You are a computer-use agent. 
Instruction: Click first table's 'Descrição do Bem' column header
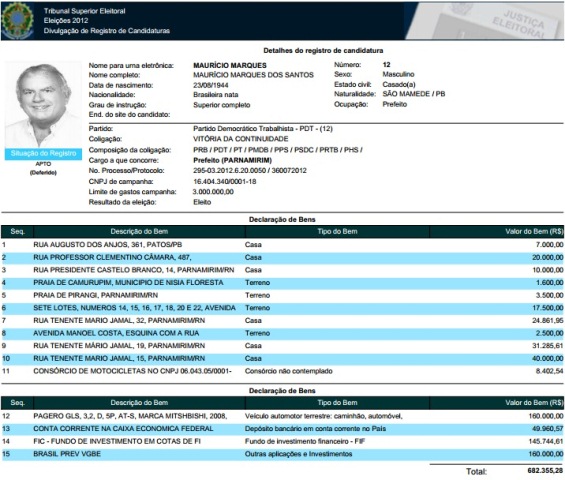pos(139,231)
